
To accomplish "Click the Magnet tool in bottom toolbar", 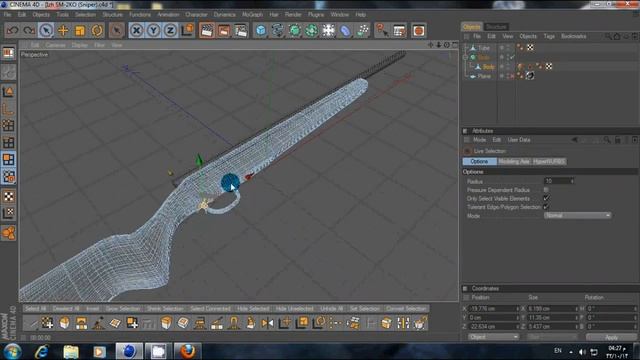I will click(x=234, y=323).
